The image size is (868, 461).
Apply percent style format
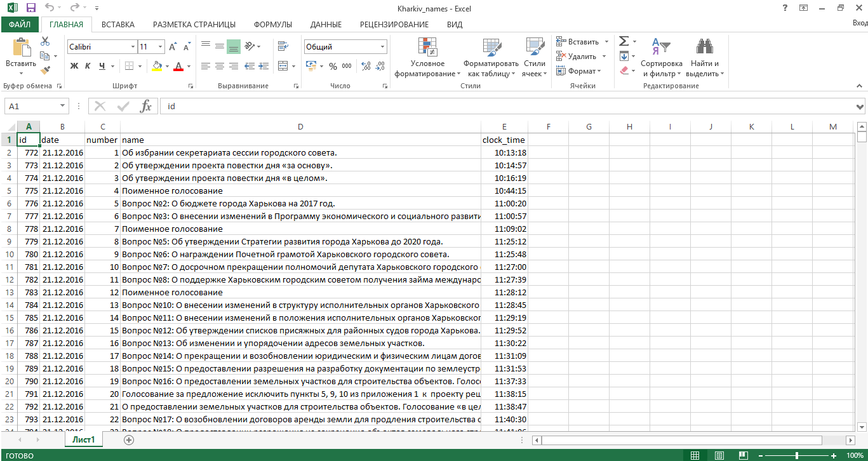(x=333, y=66)
